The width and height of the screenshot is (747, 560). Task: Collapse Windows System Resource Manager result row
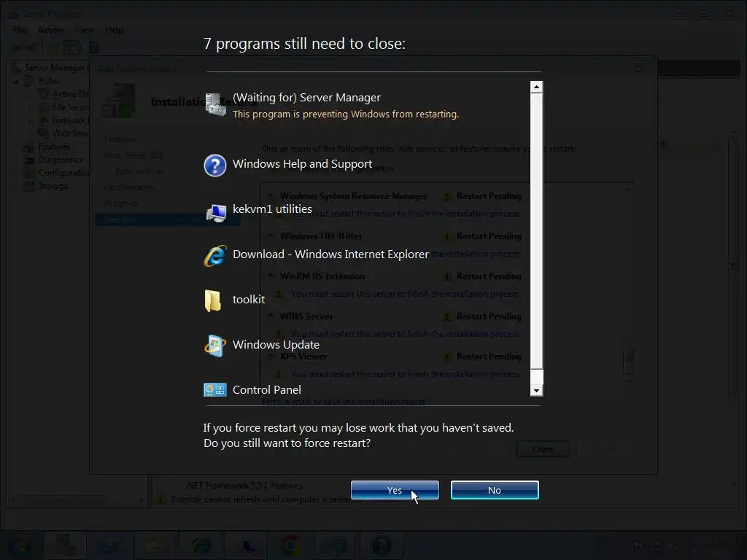[x=270, y=195]
